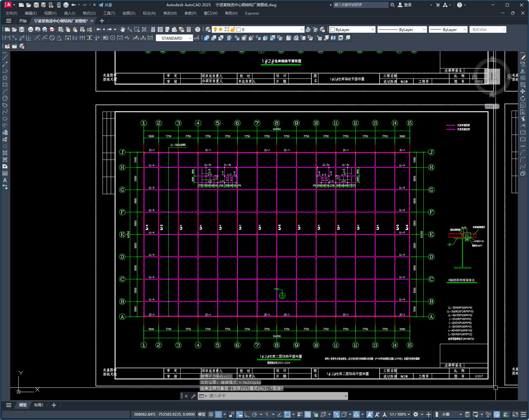Switch to the 布局1 layout tab
The height and width of the screenshot is (420, 529).
coord(39,405)
